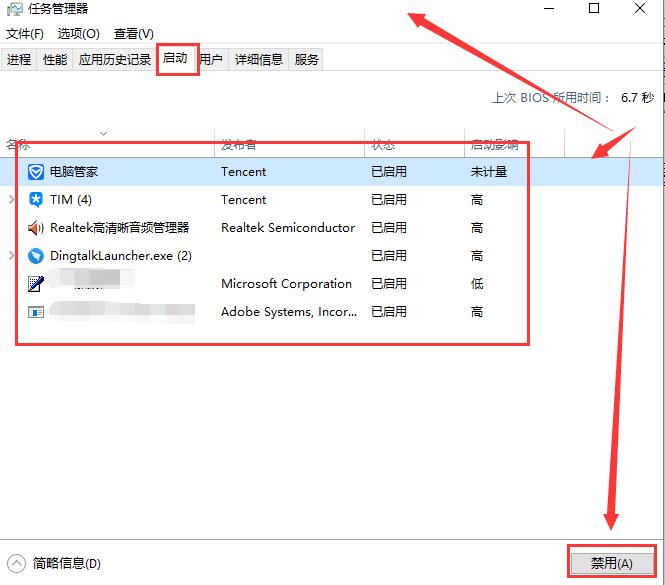Expand the TIM (4) startup group
The width and height of the screenshot is (665, 585).
[x=11, y=200]
